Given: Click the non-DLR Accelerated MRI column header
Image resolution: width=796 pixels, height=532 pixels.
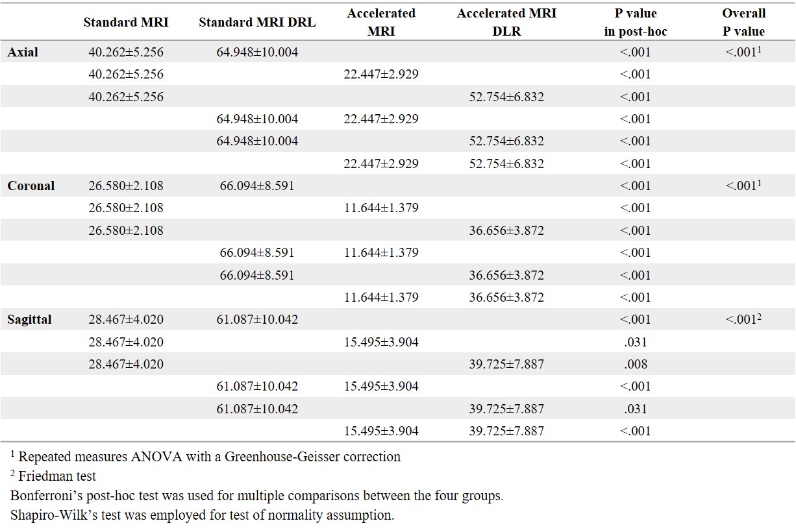Looking at the screenshot, I should pos(381,22).
